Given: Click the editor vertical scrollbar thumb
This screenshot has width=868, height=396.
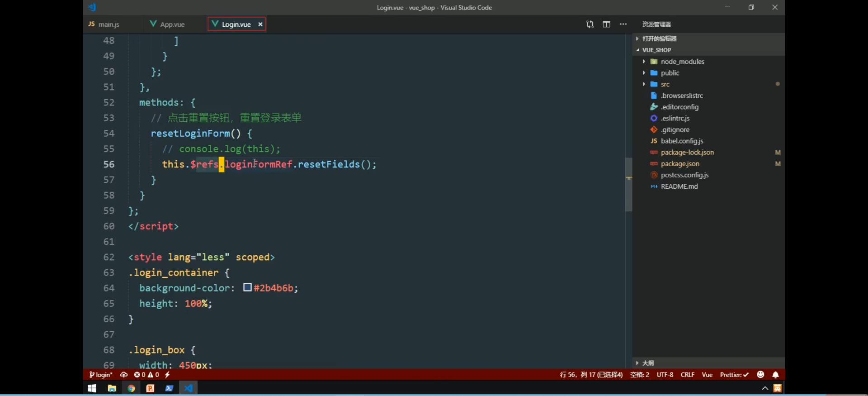Looking at the screenshot, I should tap(628, 184).
